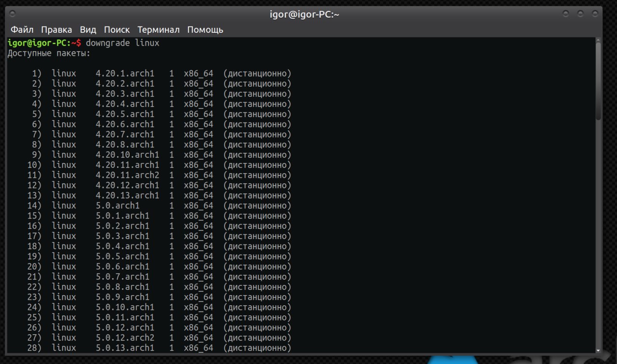Viewport: 617px width, 364px height.
Task: Open the Помощь menu
Action: pyautogui.click(x=205, y=29)
